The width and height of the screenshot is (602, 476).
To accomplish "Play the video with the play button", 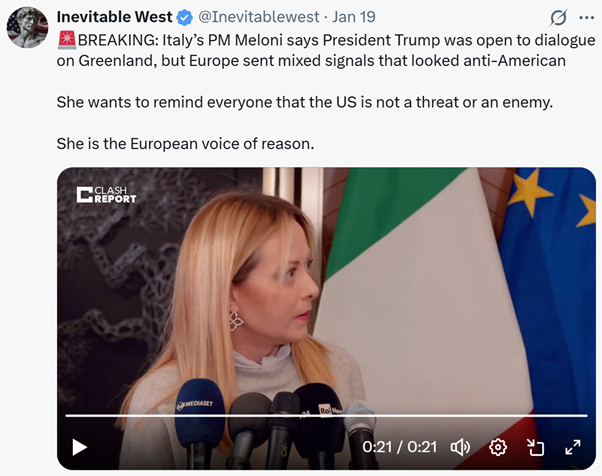I will click(79, 447).
